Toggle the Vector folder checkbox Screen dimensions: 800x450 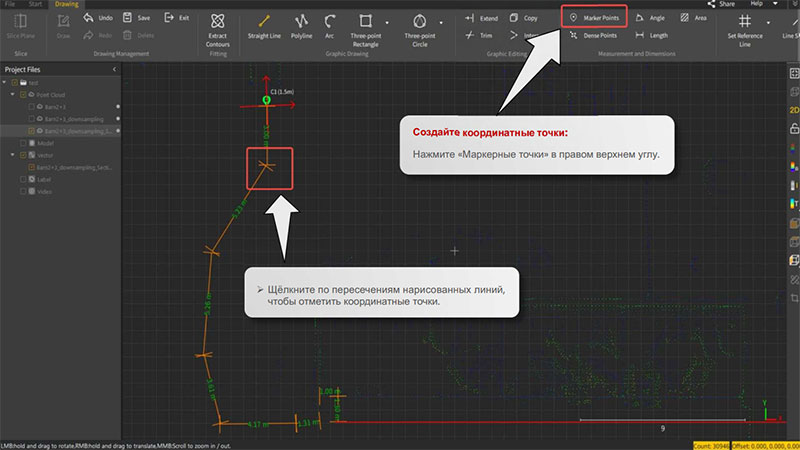[23, 155]
